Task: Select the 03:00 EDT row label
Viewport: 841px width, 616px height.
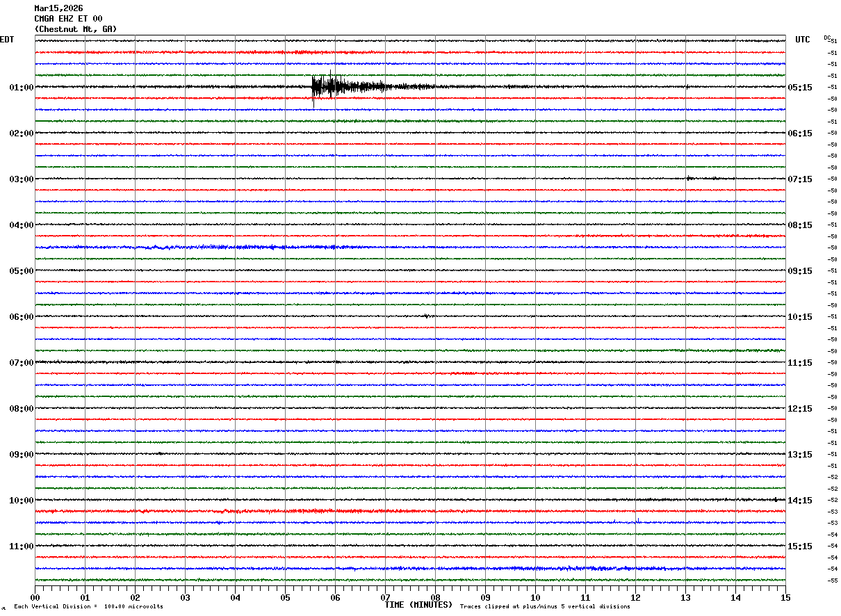Action: pos(22,179)
